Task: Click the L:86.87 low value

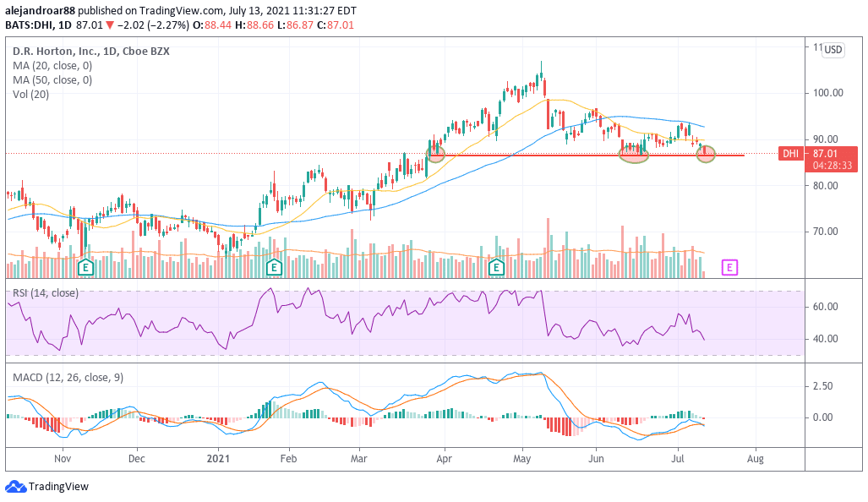Action: pos(296,25)
